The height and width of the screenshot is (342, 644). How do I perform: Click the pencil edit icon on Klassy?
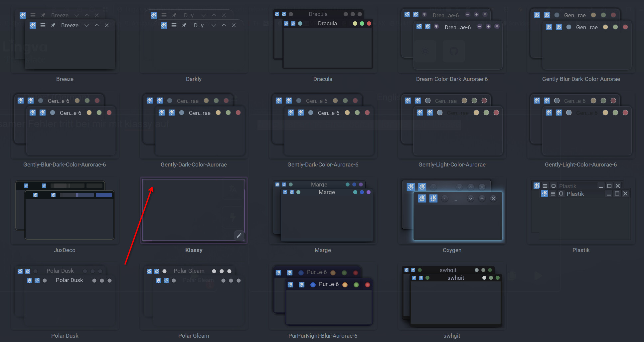point(239,235)
